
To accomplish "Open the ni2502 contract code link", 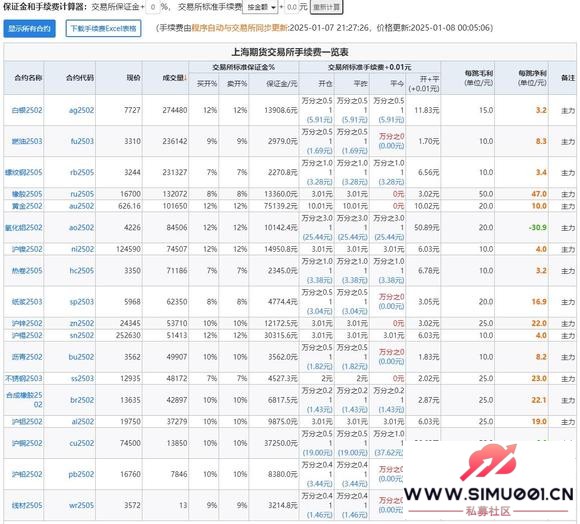I will (82, 249).
